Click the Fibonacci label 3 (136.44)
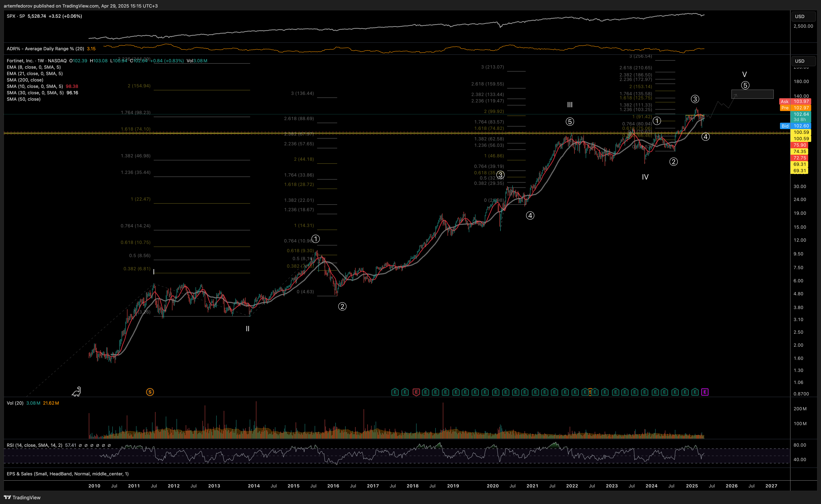 [302, 93]
